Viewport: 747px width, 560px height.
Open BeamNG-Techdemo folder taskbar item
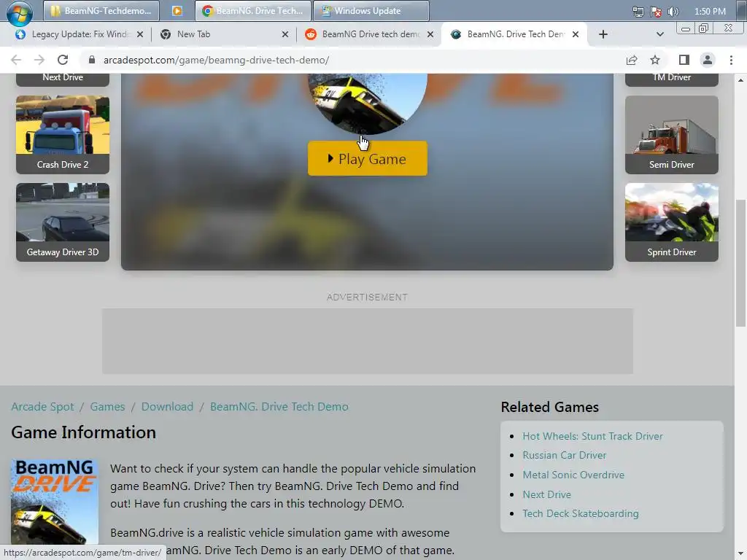pyautogui.click(x=101, y=10)
